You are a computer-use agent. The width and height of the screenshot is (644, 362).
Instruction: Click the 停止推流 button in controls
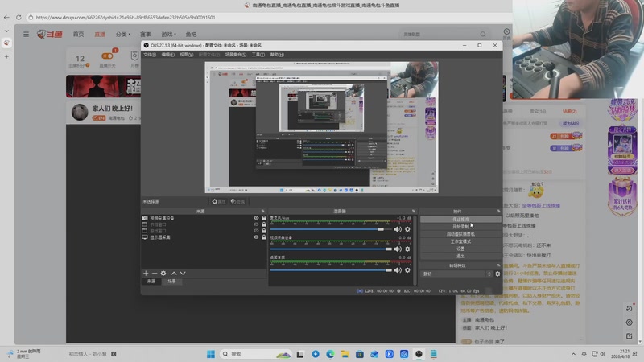tap(460, 219)
